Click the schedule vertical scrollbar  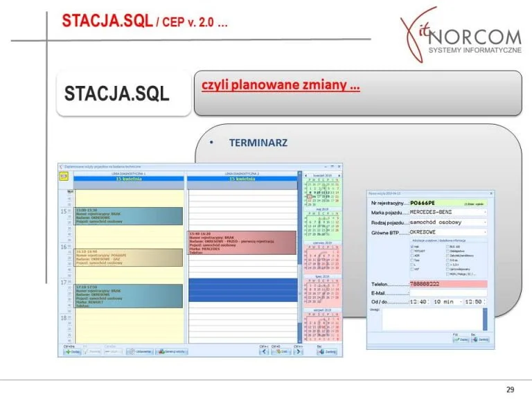[x=299, y=258]
